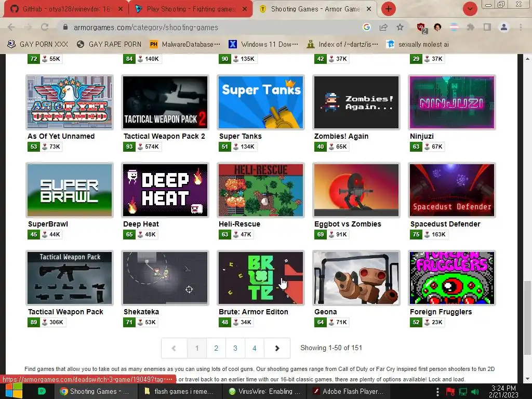Click the Spacedust Defender title link

pyautogui.click(x=445, y=224)
